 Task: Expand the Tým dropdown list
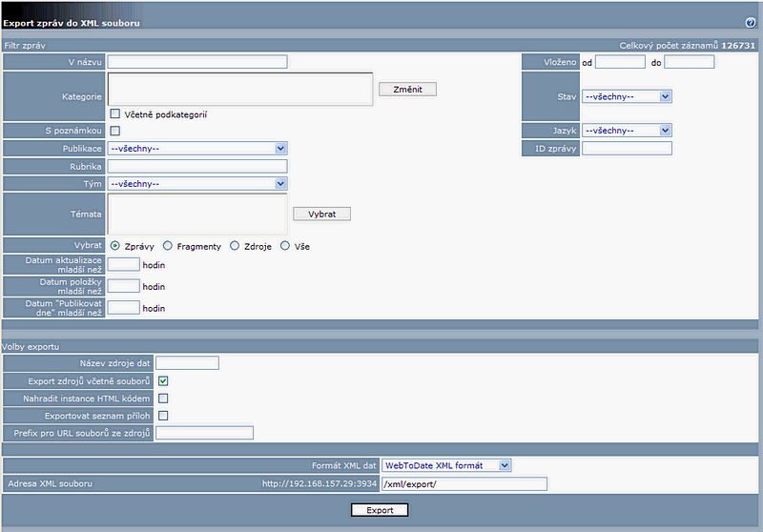pos(196,183)
